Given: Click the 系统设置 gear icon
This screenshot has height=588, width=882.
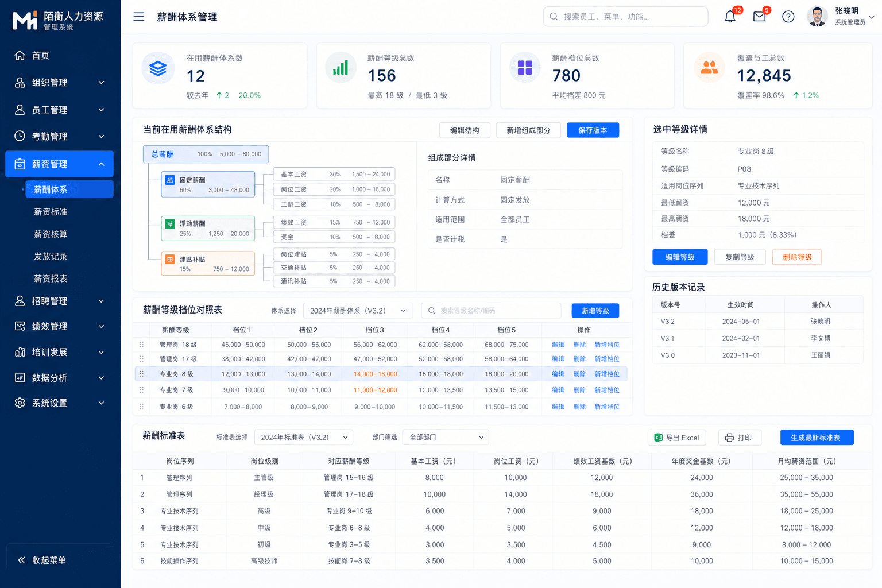Looking at the screenshot, I should (20, 403).
